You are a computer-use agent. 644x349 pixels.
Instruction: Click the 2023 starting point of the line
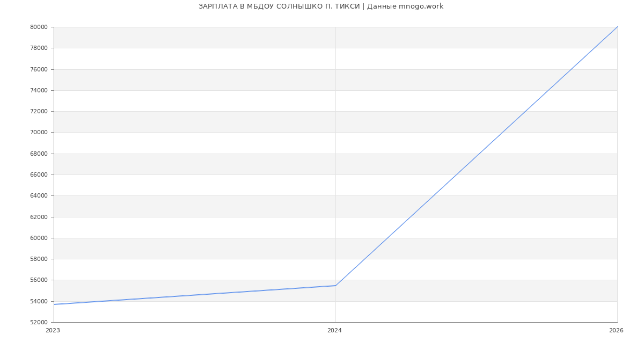(54, 304)
